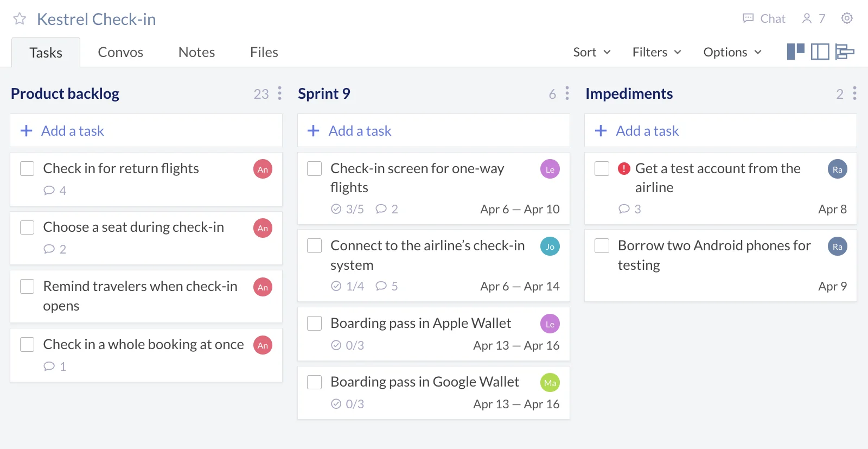Open the Filters dropdown
868x449 pixels.
click(656, 52)
